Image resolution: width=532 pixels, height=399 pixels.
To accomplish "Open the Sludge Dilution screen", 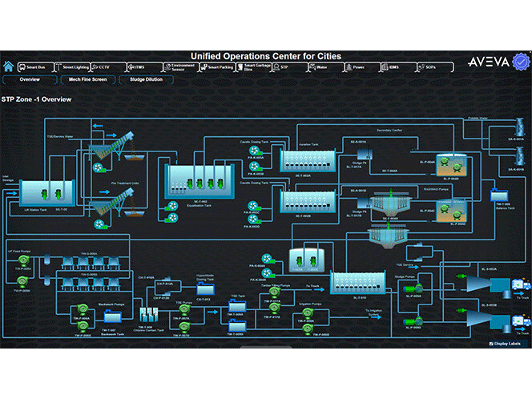I will click(146, 80).
